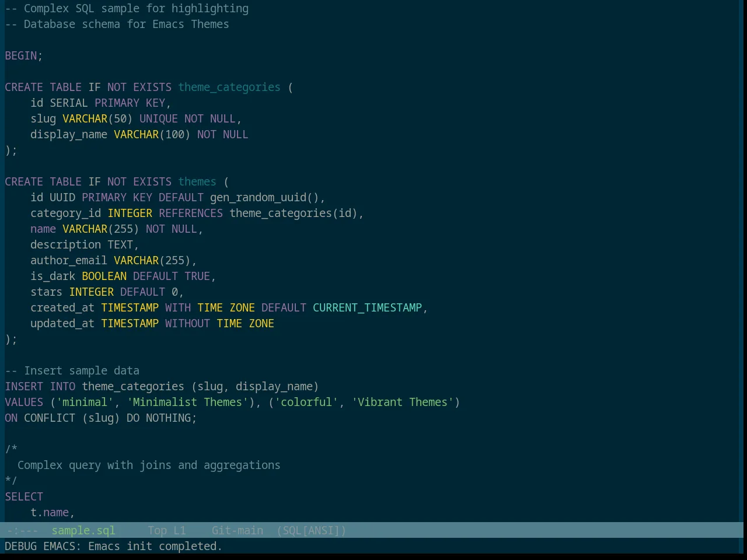Click the SQL[ANSI] major mode indicator
The image size is (747, 560).
[x=312, y=530]
